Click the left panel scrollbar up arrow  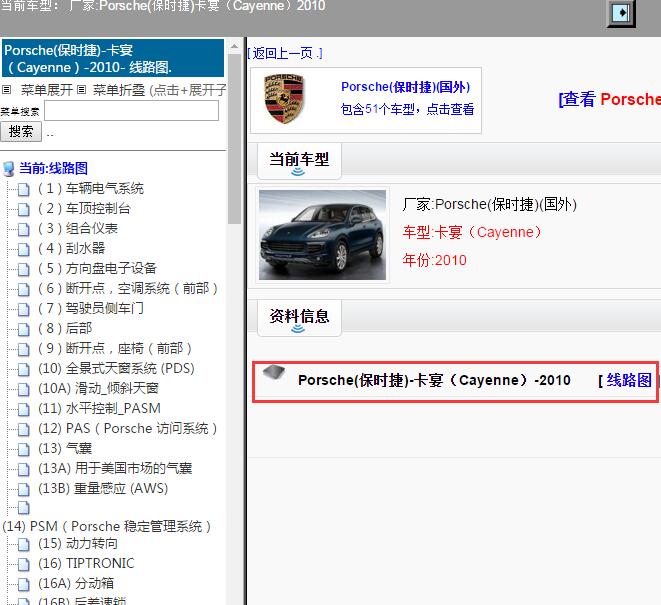coord(234,46)
